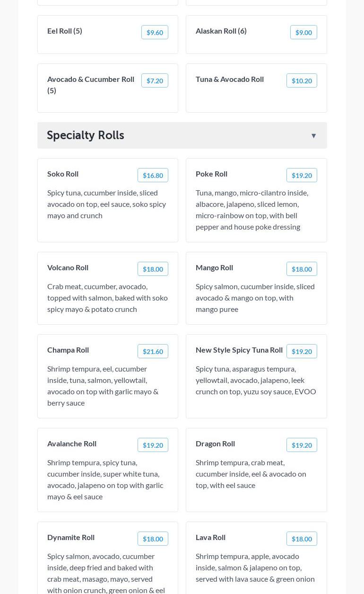Select New Style Spicy Tuna Roll price
This screenshot has height=594, width=364.
click(x=302, y=351)
